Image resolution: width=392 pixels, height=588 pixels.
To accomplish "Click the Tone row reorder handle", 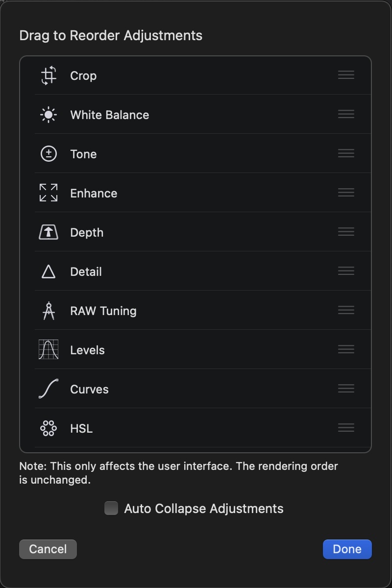I will pyautogui.click(x=346, y=153).
